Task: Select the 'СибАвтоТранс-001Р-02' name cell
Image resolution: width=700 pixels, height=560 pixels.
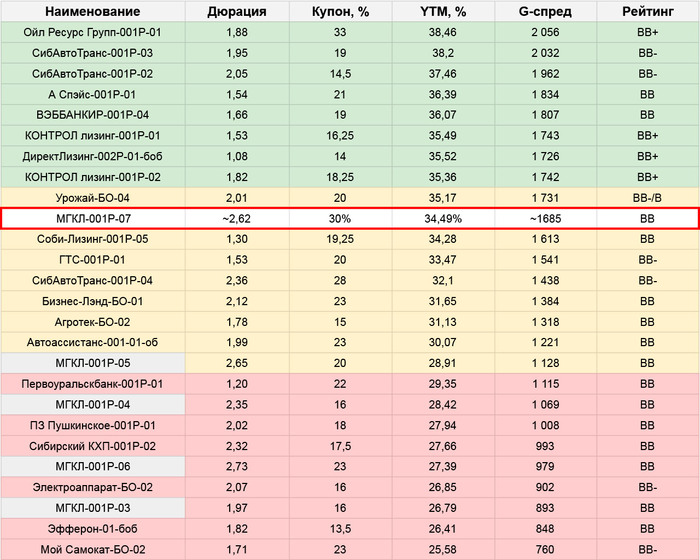Action: pyautogui.click(x=93, y=74)
